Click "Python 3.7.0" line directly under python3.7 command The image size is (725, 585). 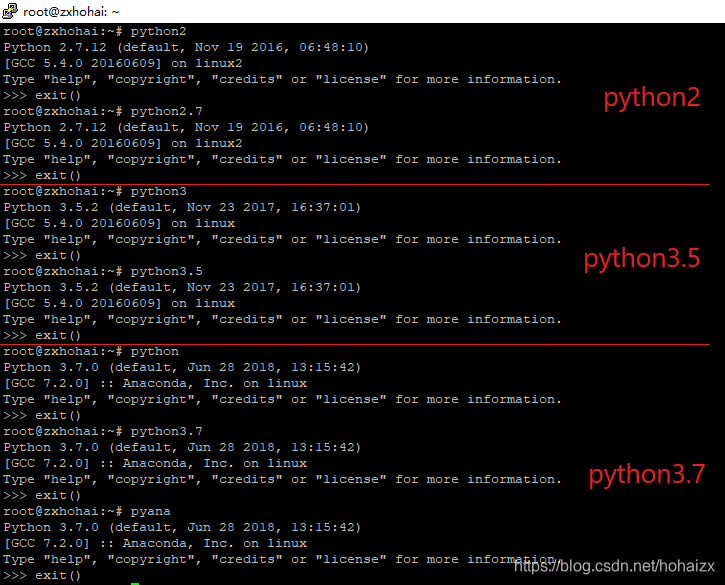pos(182,447)
